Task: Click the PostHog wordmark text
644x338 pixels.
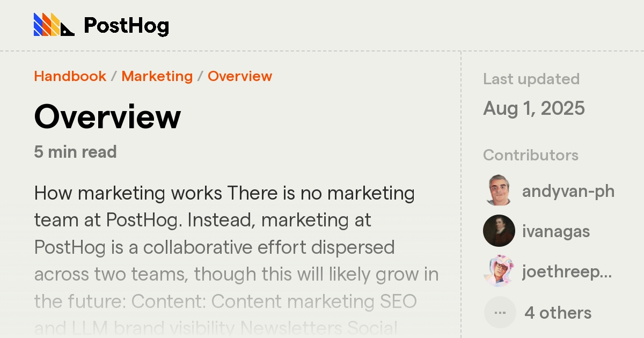Action: pos(127,26)
